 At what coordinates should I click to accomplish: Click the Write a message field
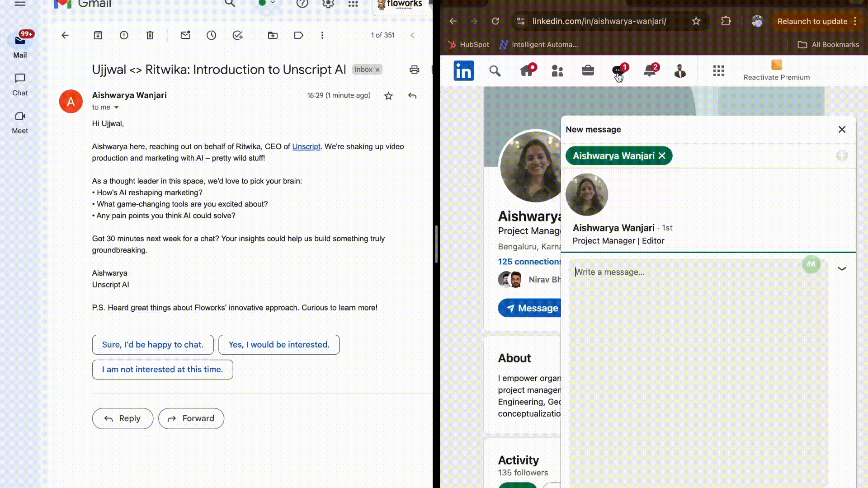click(x=687, y=316)
